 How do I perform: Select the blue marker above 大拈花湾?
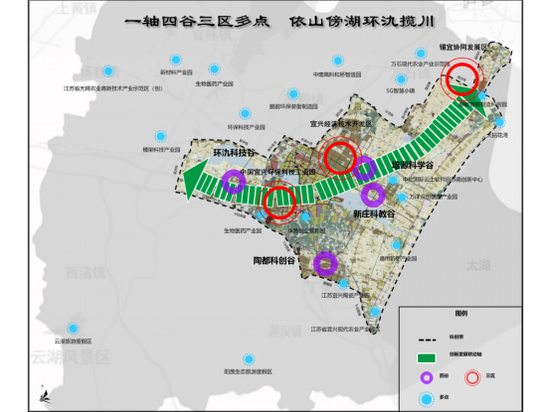tap(499, 122)
